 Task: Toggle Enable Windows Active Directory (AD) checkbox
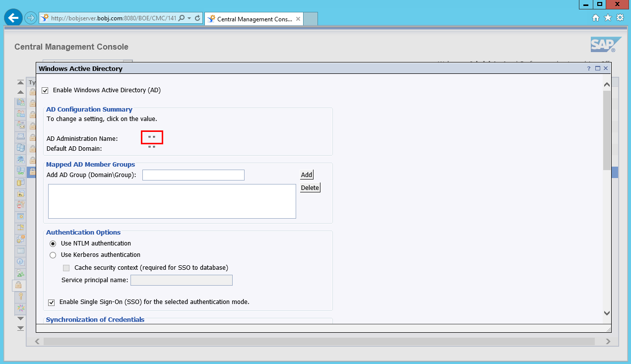point(45,90)
